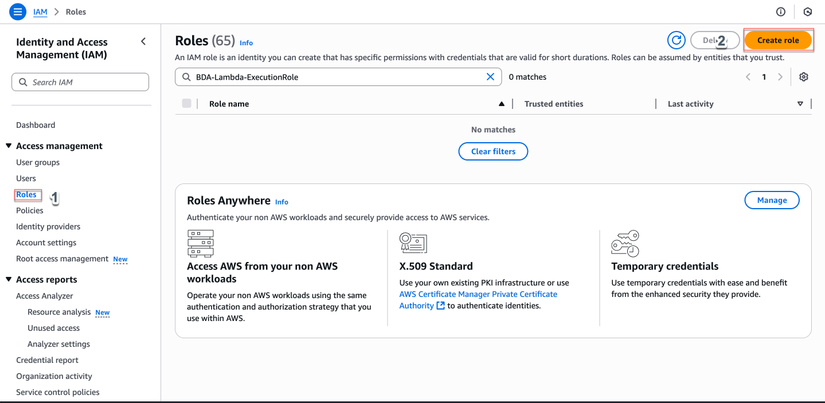Collapse the Access management section
825x403 pixels.
9,146
